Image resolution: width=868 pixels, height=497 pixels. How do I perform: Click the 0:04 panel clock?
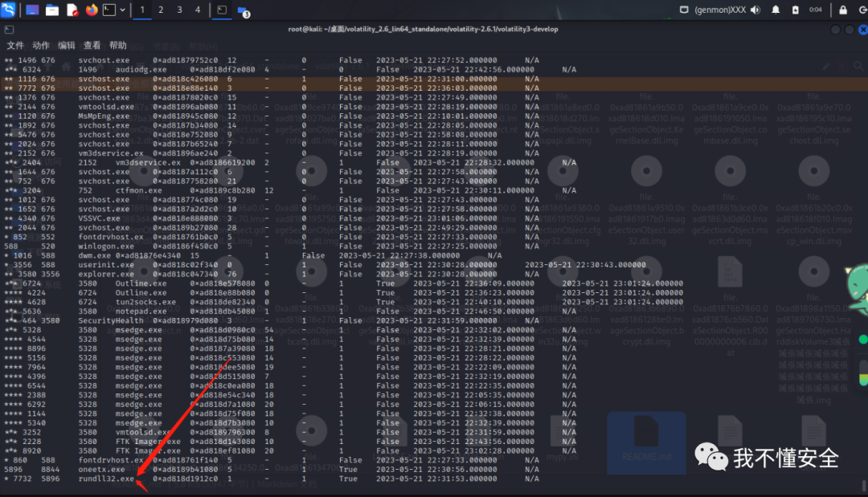(816, 10)
